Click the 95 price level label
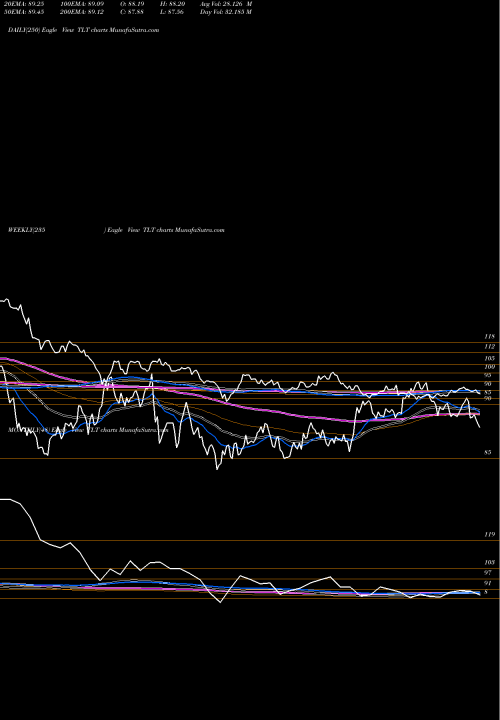The width and height of the screenshot is (500, 720). (x=488, y=375)
